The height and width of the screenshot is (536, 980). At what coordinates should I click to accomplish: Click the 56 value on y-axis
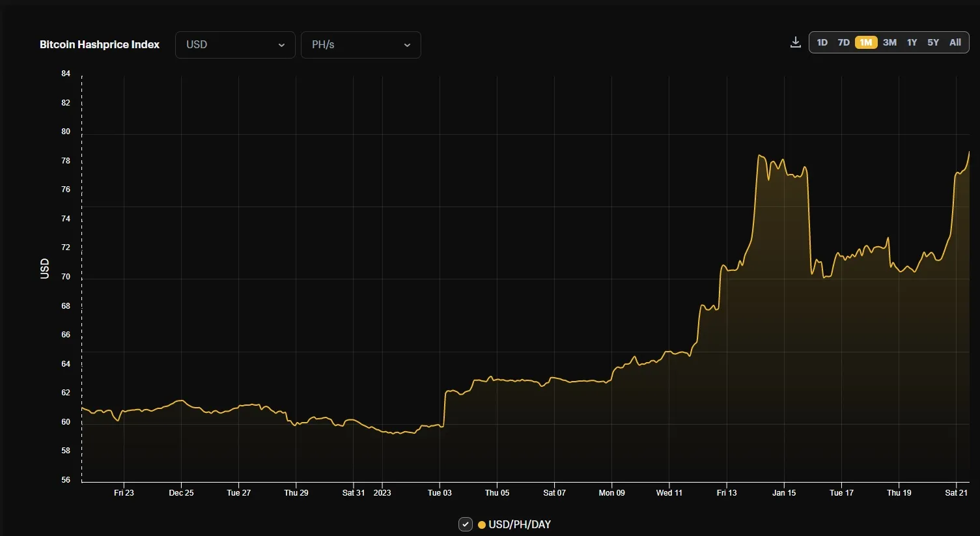click(x=66, y=480)
